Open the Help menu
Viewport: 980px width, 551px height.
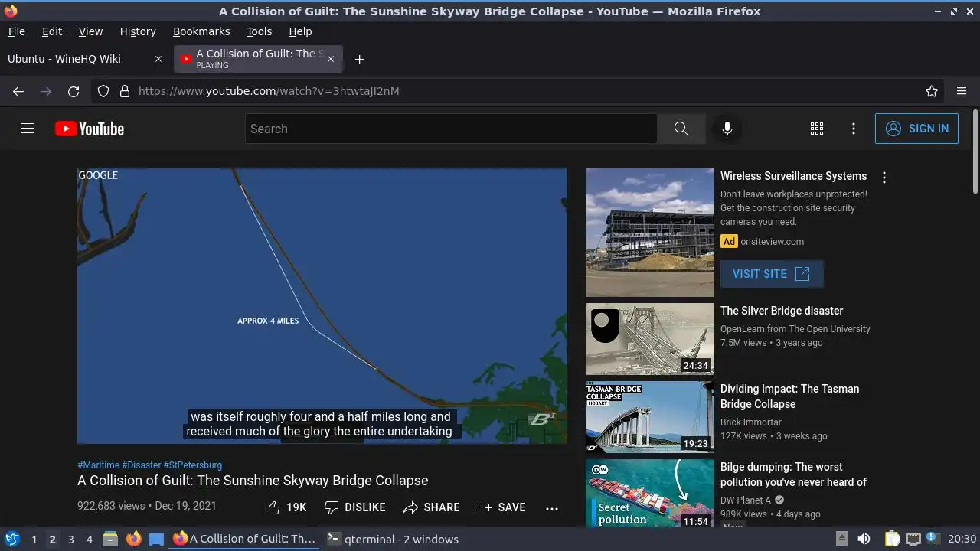[300, 31]
